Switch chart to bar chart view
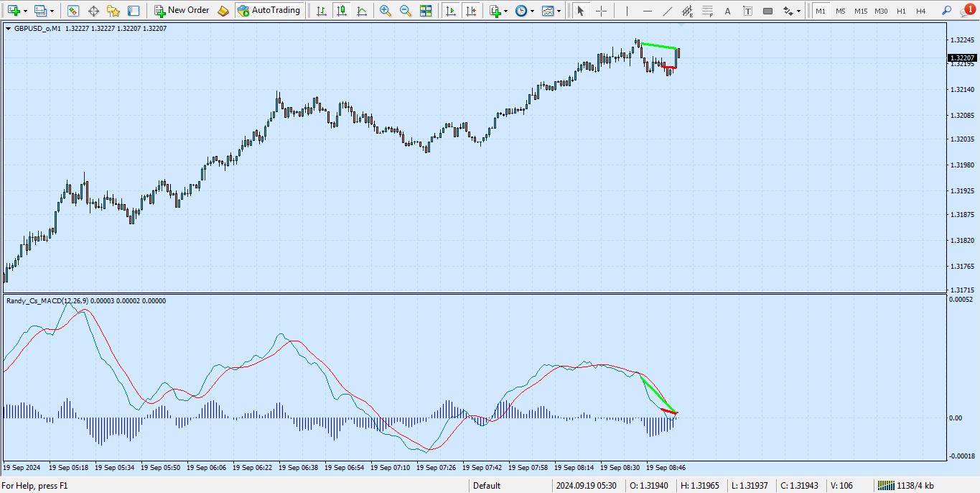Screen dimensions: 980x493 click(321, 11)
